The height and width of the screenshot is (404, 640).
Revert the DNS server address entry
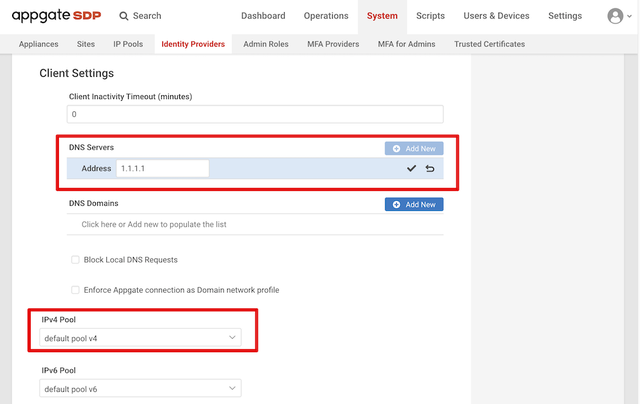click(430, 169)
